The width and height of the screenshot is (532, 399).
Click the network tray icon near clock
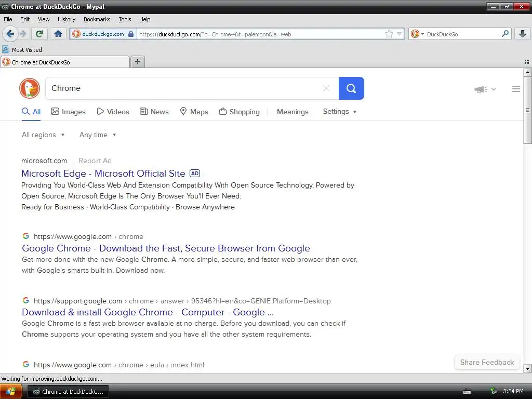(x=494, y=391)
